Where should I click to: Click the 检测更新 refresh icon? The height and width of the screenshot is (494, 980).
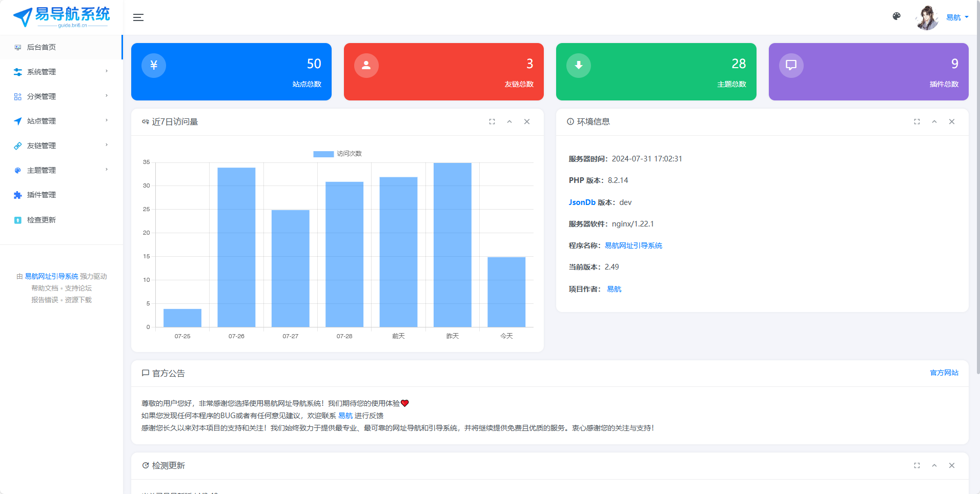point(146,465)
